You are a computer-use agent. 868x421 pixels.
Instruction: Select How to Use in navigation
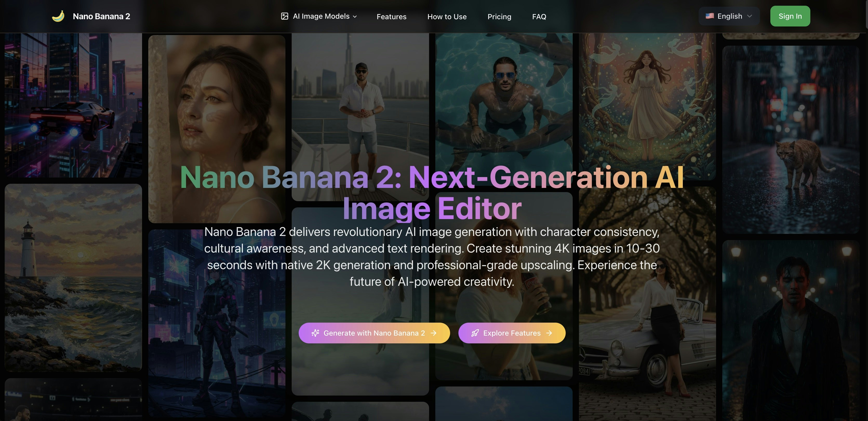[x=447, y=17]
